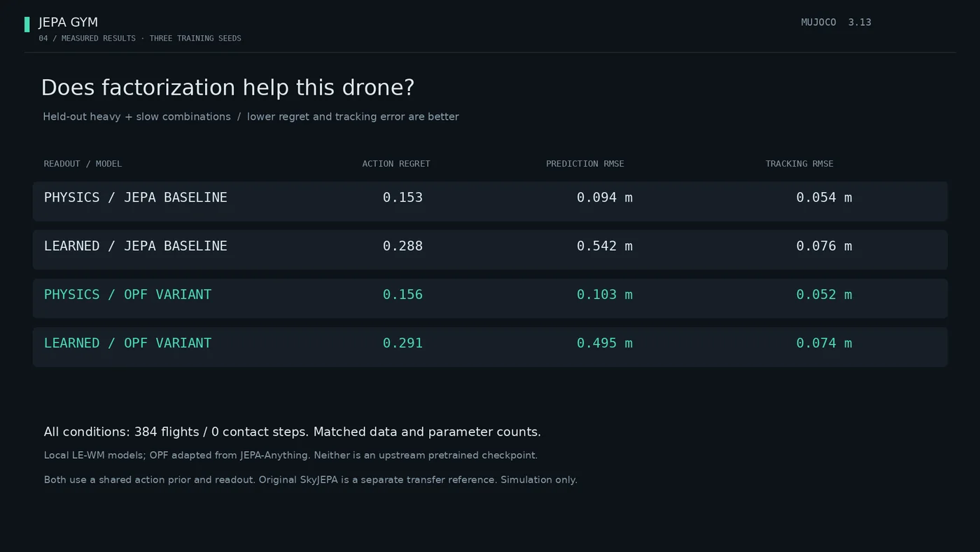Select the PHYSICS / JEPA BASELINE row label

pos(136,198)
